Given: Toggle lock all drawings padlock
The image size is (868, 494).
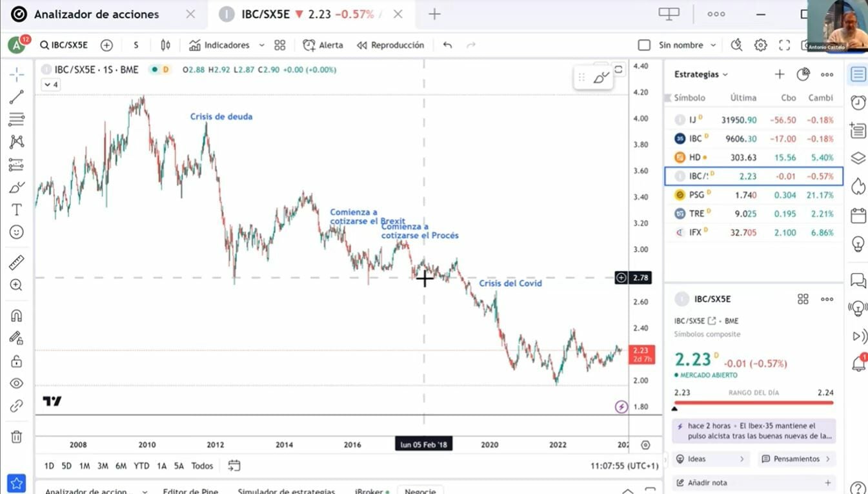Looking at the screenshot, I should 17,361.
